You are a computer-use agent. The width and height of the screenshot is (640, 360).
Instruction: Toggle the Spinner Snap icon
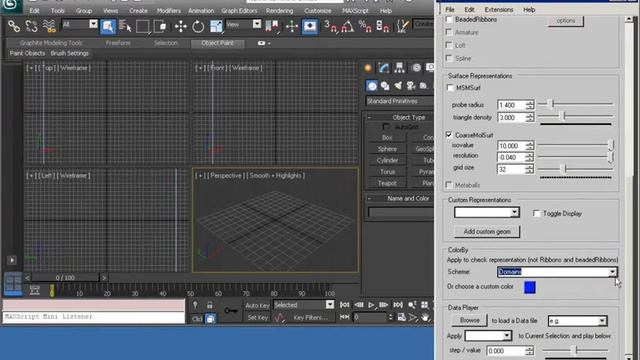[382, 27]
